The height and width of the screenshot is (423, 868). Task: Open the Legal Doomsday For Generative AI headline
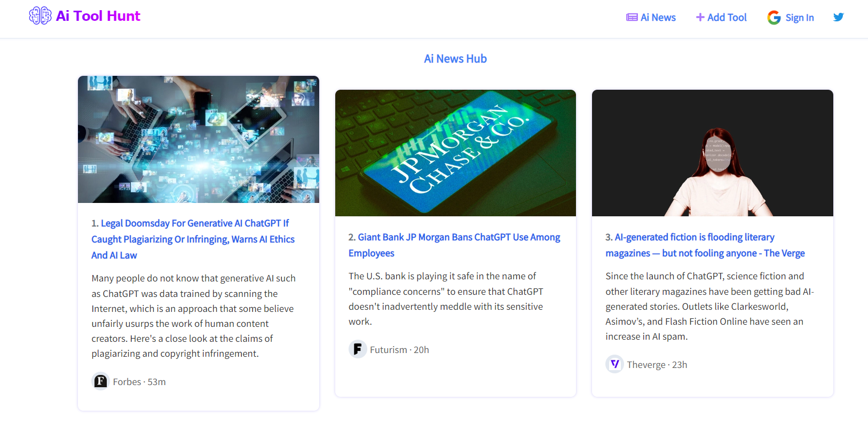click(193, 239)
